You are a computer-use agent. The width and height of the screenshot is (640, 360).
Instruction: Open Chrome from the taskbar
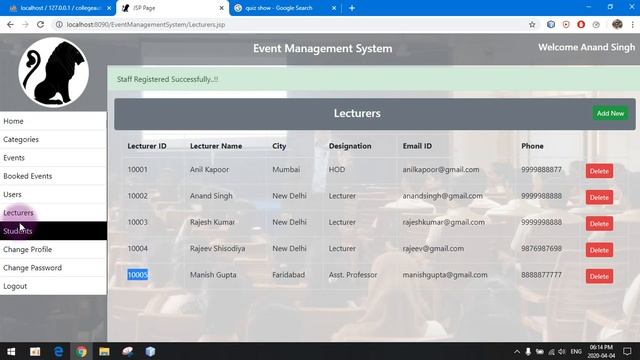point(81,351)
